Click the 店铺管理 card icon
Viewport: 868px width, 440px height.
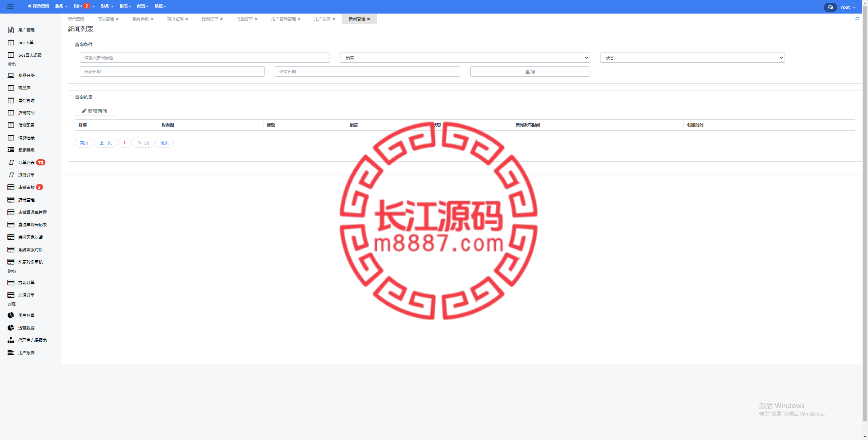coord(11,200)
